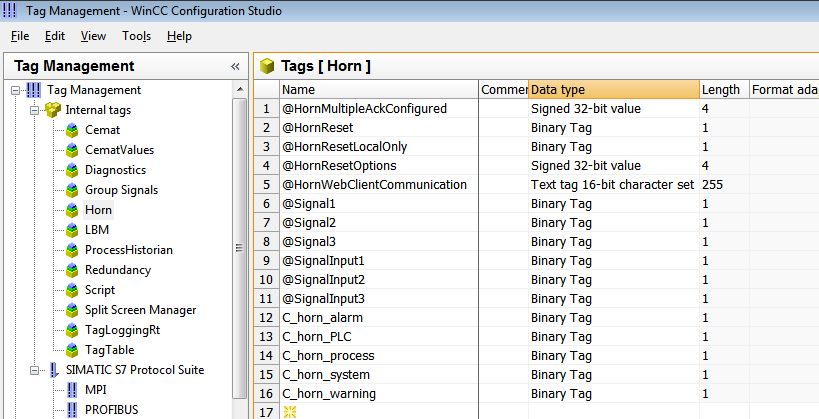Viewport: 819px width, 419px height.
Task: Click the navigation tree vertical scrollbar thumb
Action: [x=240, y=248]
